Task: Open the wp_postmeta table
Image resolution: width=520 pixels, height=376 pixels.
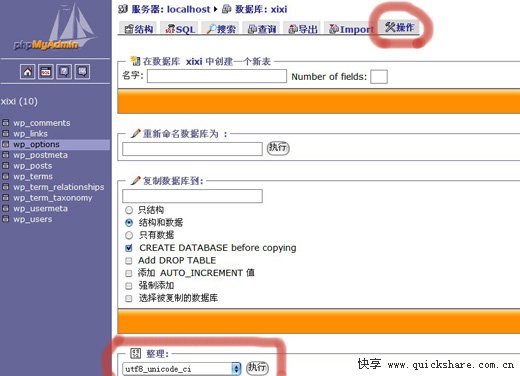Action: pos(40,155)
